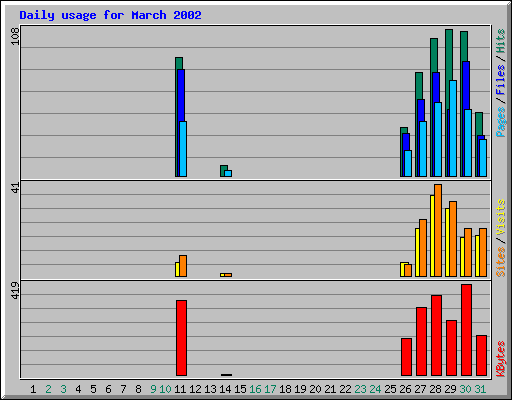This screenshot has height=400, width=512.
Task: Select the dark blue files bar for day 11
Action: click(181, 95)
